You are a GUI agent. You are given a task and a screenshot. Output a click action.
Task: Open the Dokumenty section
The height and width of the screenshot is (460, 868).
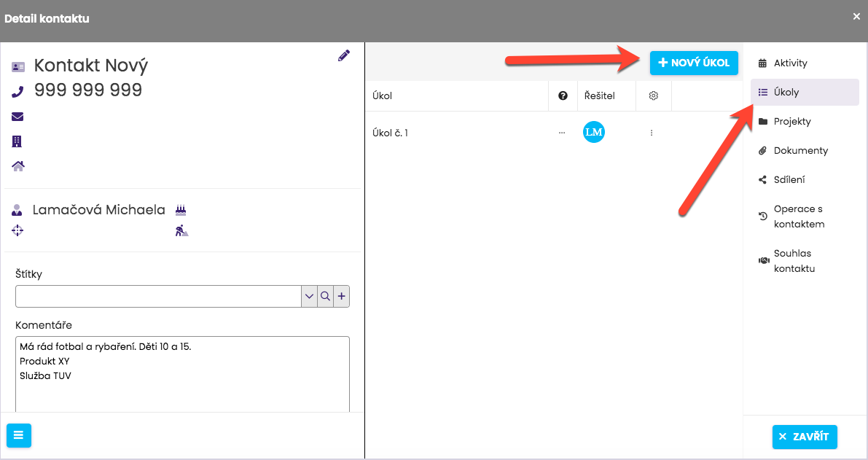click(x=800, y=151)
